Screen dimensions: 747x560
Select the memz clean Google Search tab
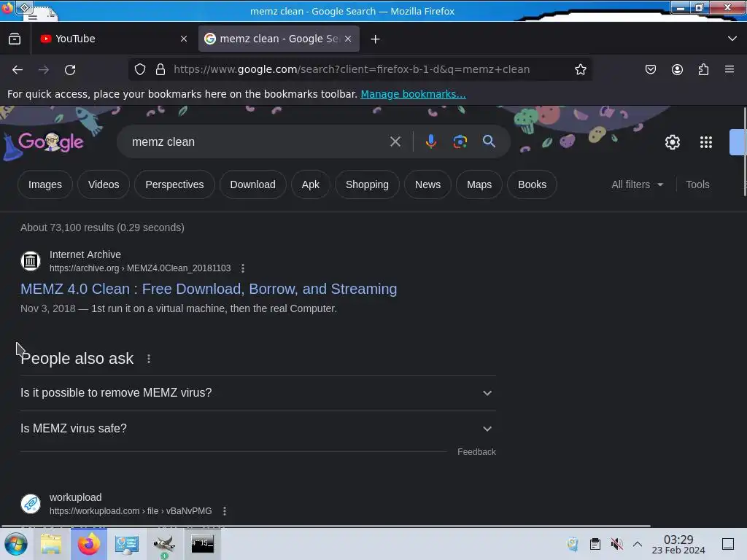tap(278, 39)
